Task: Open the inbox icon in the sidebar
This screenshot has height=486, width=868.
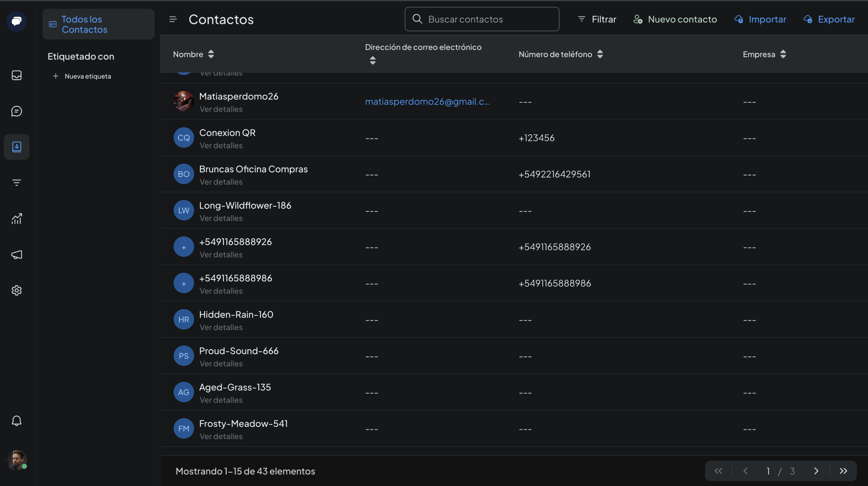Action: pos(17,75)
